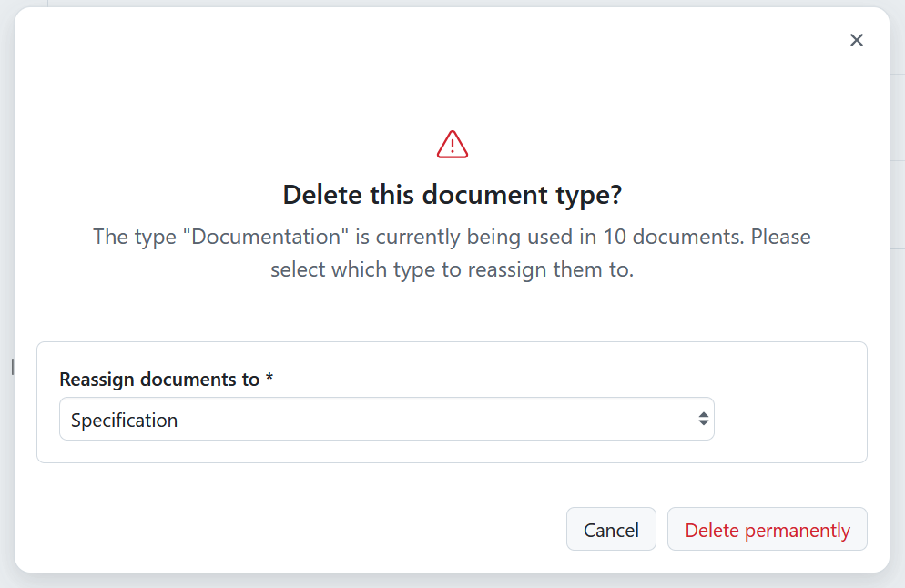The image size is (905, 588).
Task: Click the up-down arrows on the type selector
Action: coord(703,419)
